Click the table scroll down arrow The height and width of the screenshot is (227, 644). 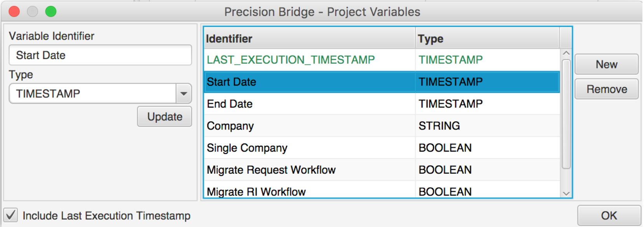click(566, 193)
